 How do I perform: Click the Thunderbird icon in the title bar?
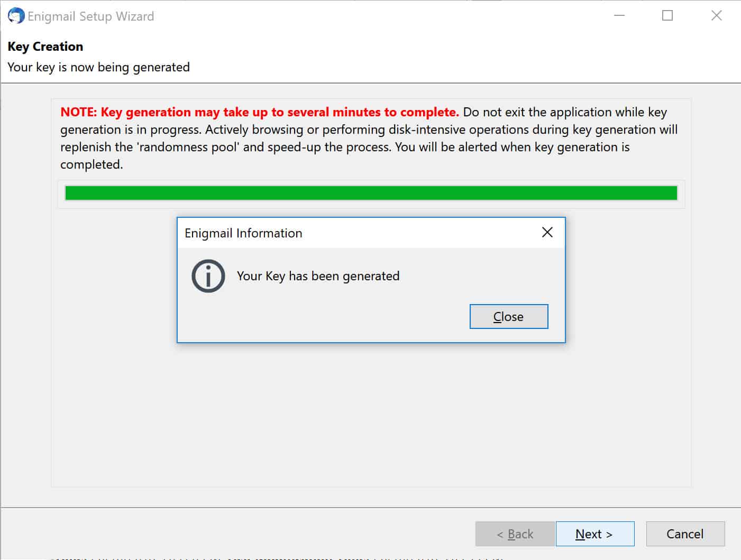16,16
